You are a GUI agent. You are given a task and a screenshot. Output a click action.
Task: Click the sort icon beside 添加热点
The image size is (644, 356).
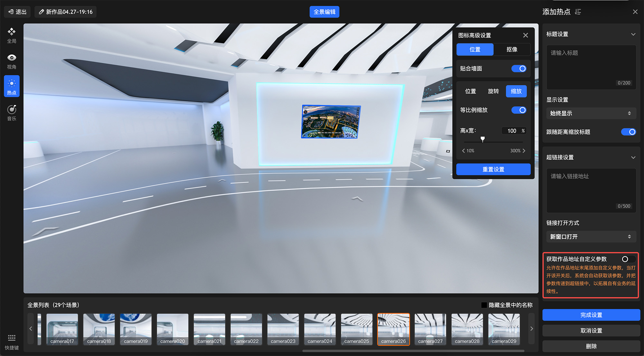point(578,12)
